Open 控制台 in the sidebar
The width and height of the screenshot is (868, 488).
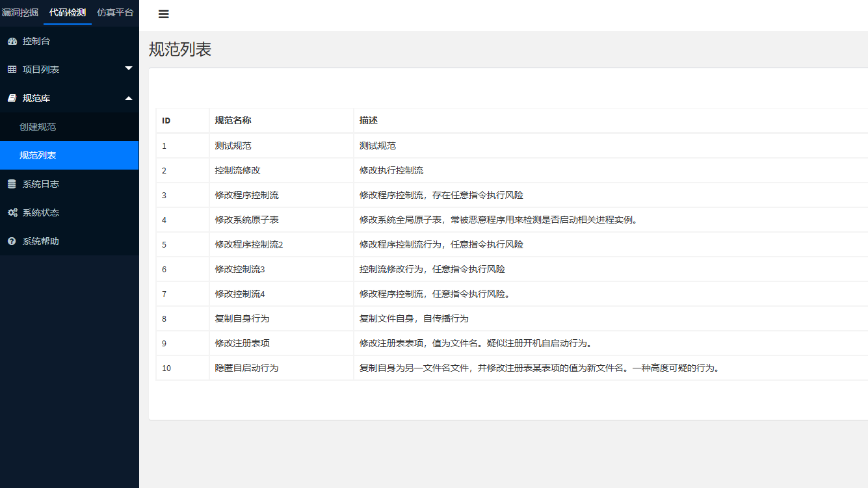coord(36,41)
